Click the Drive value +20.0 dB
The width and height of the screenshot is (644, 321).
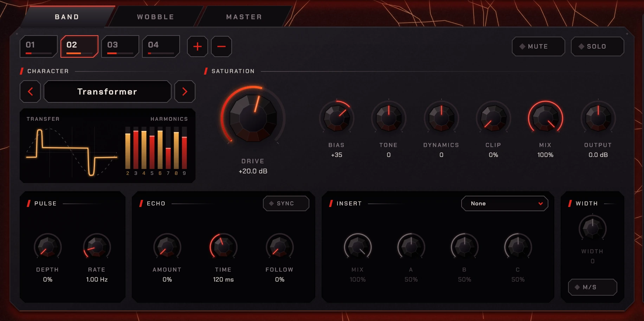253,171
